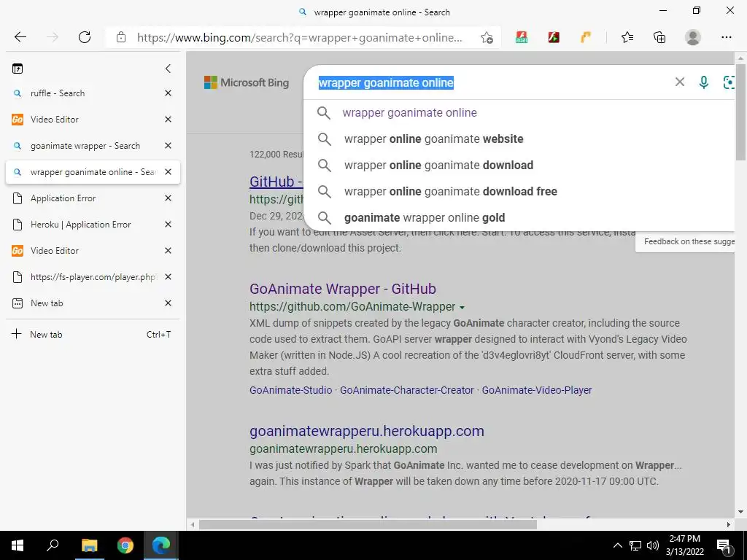Select suggestion 'wrapper online goanimate download'
Viewport: 747px width, 560px height.
tap(519, 166)
